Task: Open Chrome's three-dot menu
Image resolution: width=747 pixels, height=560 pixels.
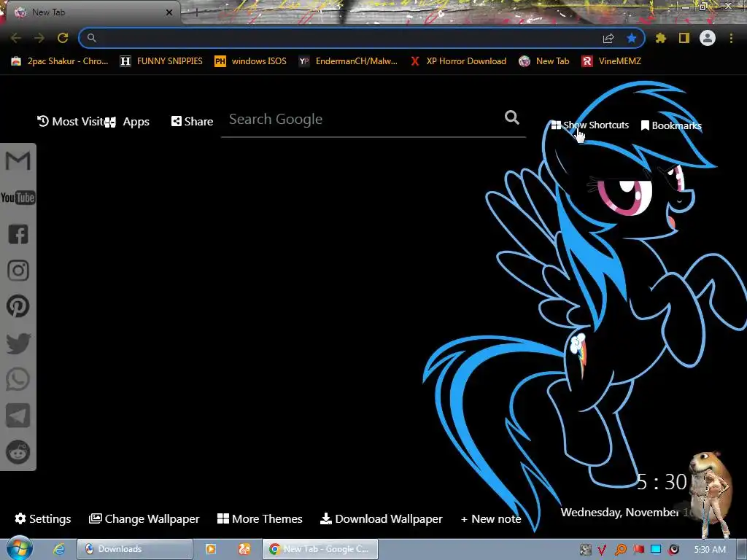Action: (x=731, y=38)
